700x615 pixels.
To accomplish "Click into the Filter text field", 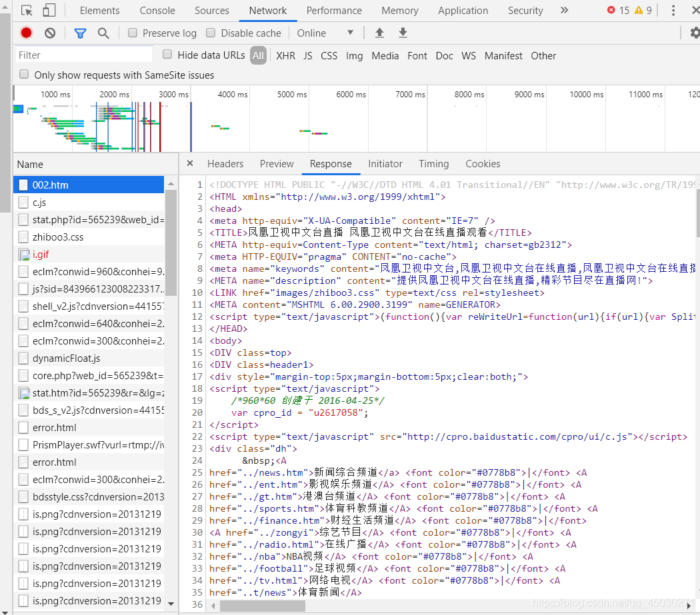I will click(x=83, y=55).
